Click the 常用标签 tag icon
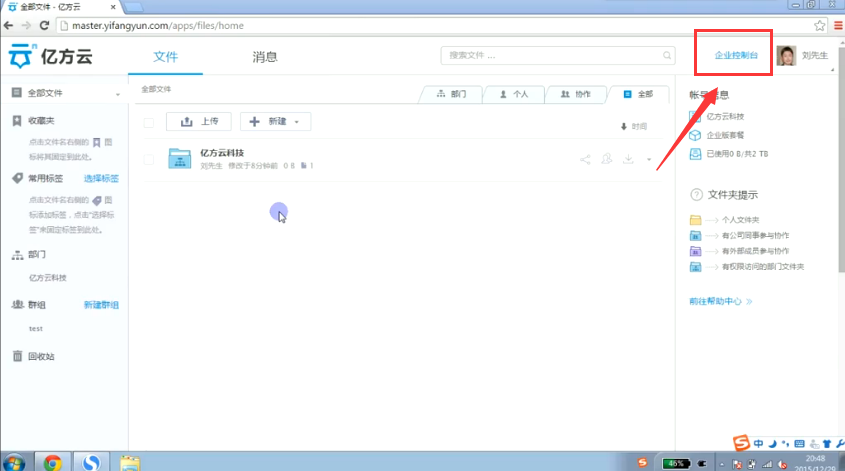Image resolution: width=845 pixels, height=471 pixels. [18, 178]
